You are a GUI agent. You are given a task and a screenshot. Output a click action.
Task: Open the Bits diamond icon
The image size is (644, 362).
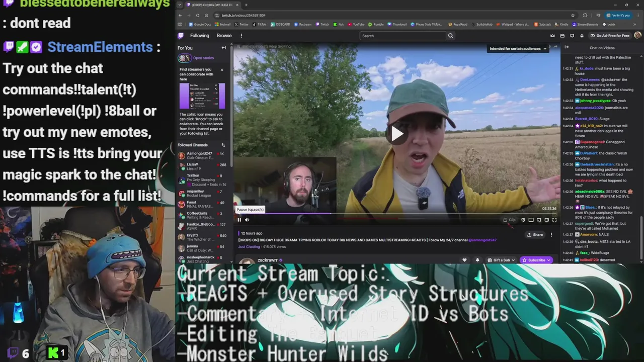[582, 36]
